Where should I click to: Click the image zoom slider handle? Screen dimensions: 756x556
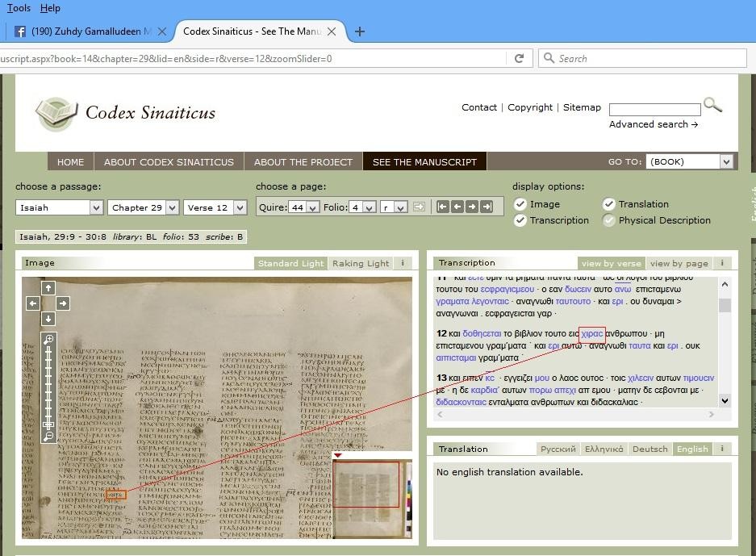coord(48,424)
